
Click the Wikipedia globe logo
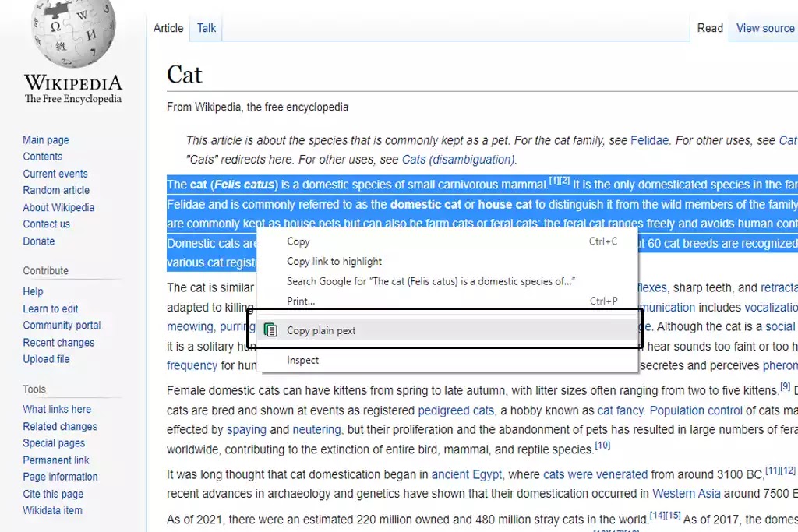coord(73,33)
